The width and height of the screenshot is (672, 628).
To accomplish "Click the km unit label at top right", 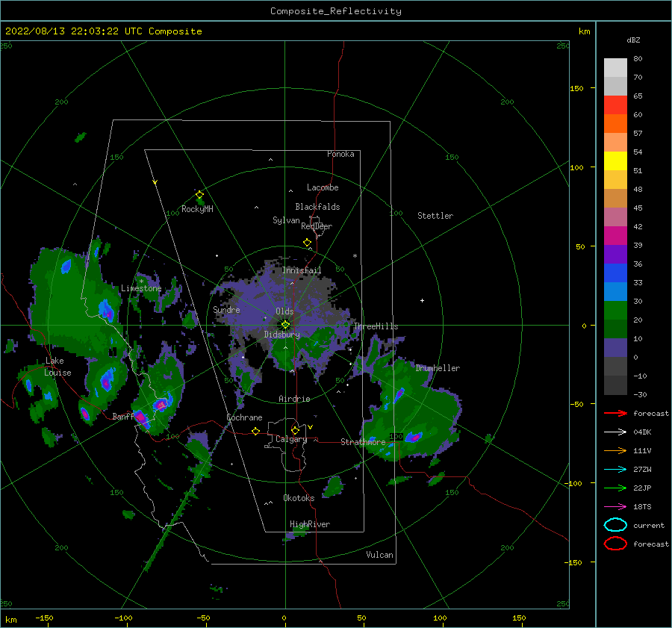I will 584,31.
